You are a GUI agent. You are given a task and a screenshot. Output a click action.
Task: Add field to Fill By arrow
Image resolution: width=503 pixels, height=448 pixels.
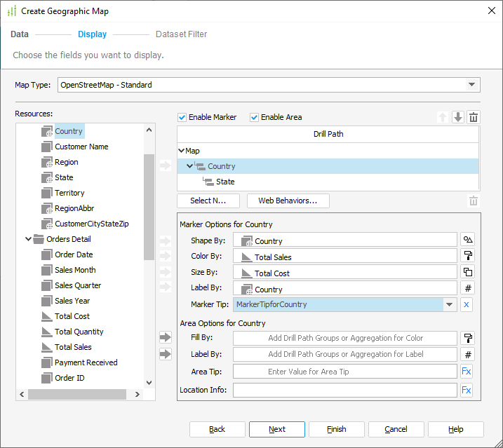click(166, 338)
